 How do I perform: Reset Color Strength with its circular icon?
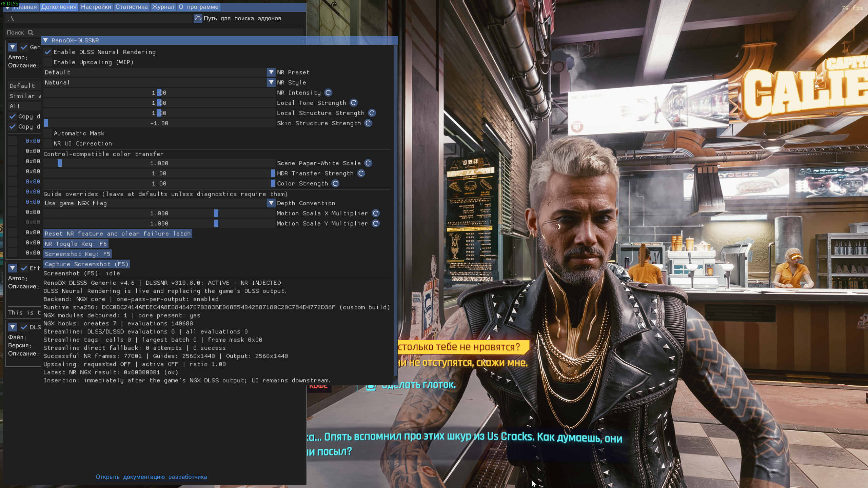(x=335, y=183)
